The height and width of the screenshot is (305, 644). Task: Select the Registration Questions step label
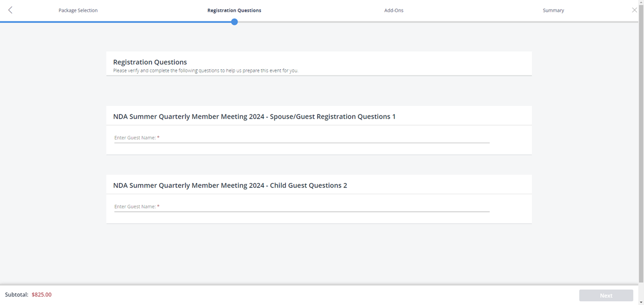[234, 11]
